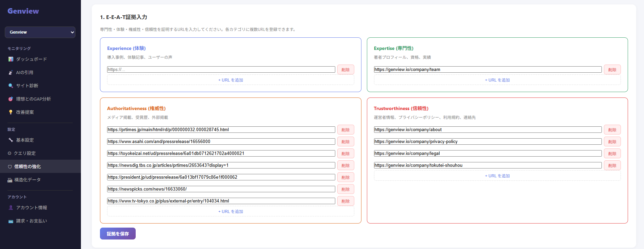Add URL in Authoritativeness section

coord(231,212)
